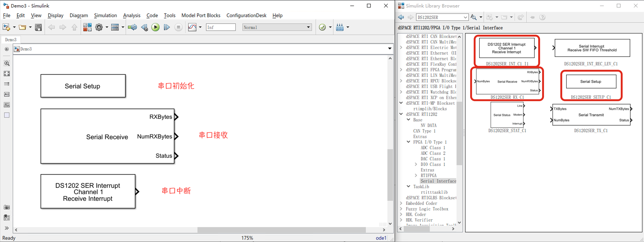Viewport: 644px width, 242px height.
Task: Click the Model Advisor green check icon
Action: pos(323,27)
